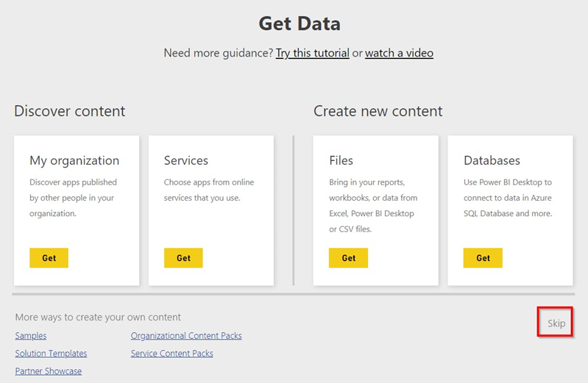This screenshot has height=383, width=588.
Task: Open the Samples link
Action: click(31, 336)
